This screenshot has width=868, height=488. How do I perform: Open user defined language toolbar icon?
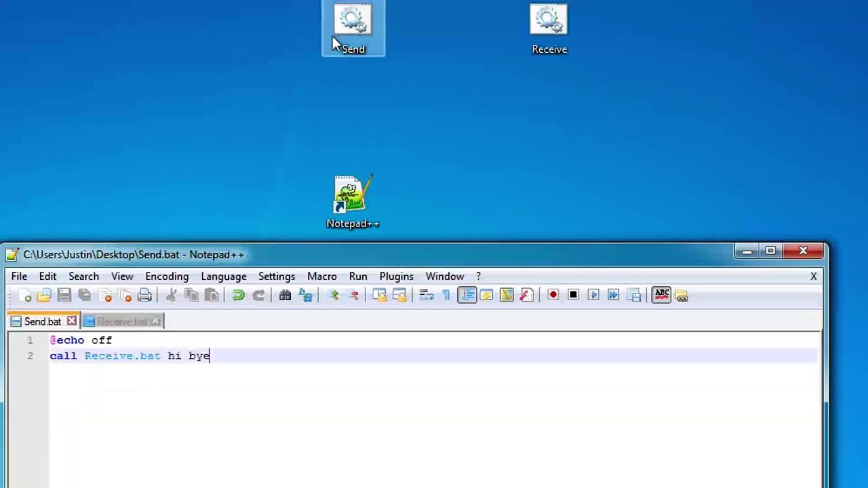click(x=486, y=296)
